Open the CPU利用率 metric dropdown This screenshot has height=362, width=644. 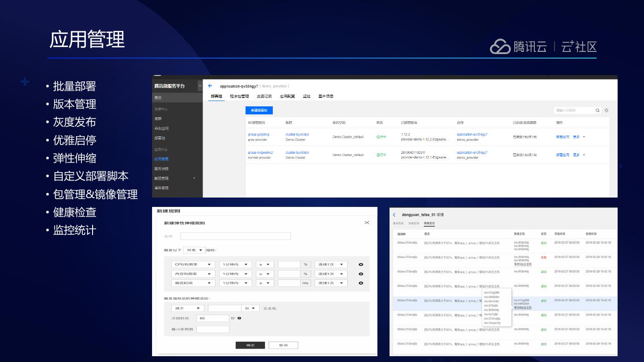point(193,265)
